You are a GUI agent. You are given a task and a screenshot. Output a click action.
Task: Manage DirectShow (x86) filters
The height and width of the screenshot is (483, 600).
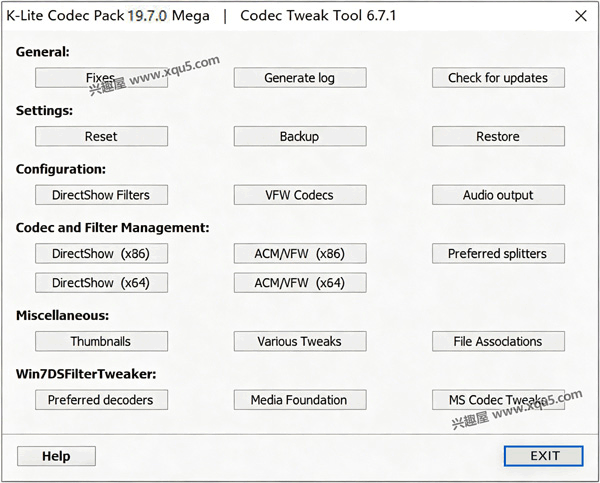[101, 253]
